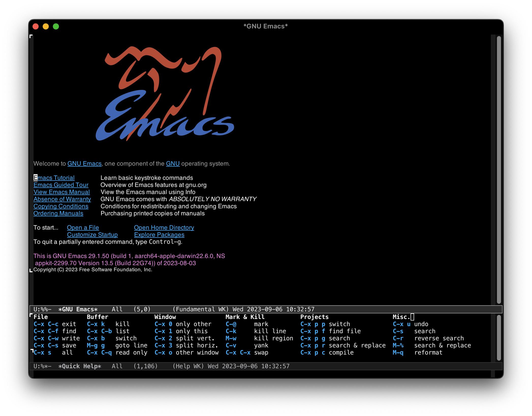
Task: Click the C-x u undo entry
Action: coord(411,324)
